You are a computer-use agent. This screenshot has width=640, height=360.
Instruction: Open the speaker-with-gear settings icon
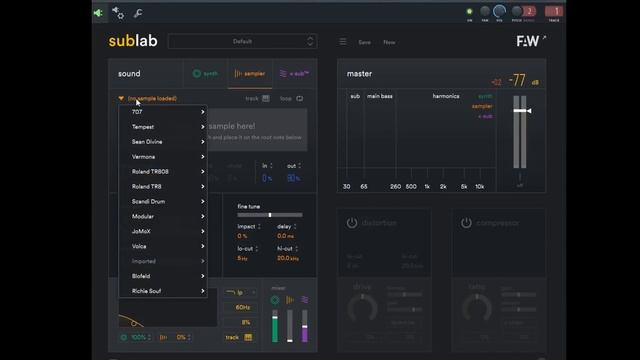(118, 13)
